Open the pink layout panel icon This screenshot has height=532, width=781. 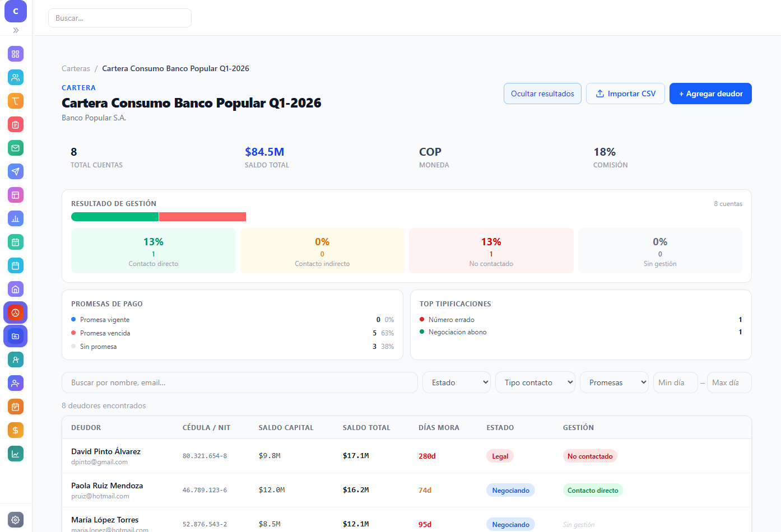point(16,195)
